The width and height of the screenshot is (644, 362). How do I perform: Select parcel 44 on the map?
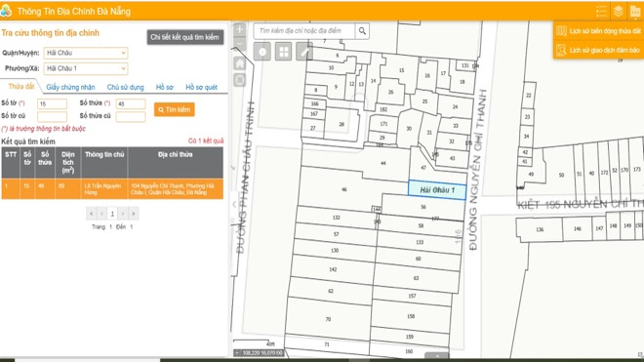pos(383,163)
